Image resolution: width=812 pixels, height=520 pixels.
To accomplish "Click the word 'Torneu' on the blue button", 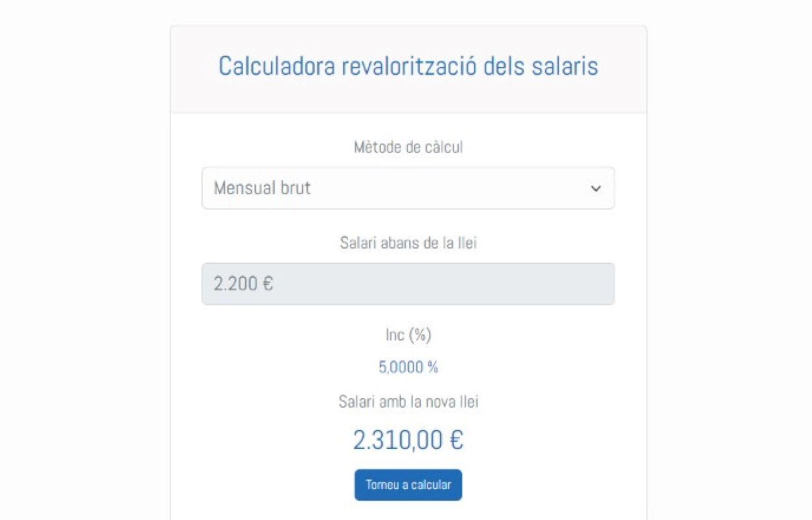I will pyautogui.click(x=382, y=485).
